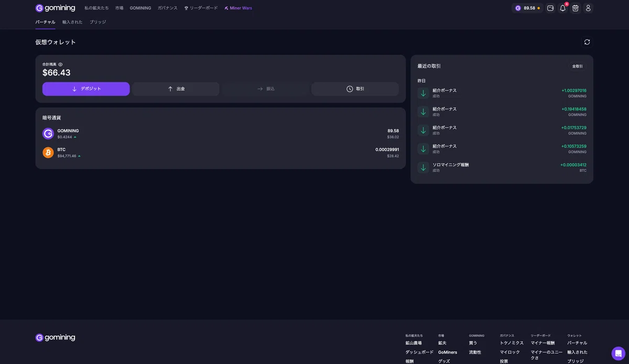Select the 輸入された tab under the header
629x364 pixels.
72,22
